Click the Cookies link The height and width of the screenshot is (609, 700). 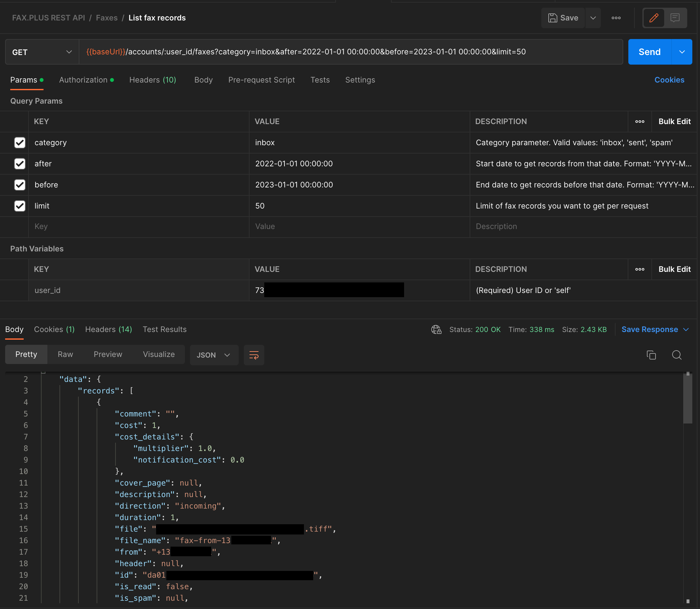point(669,80)
